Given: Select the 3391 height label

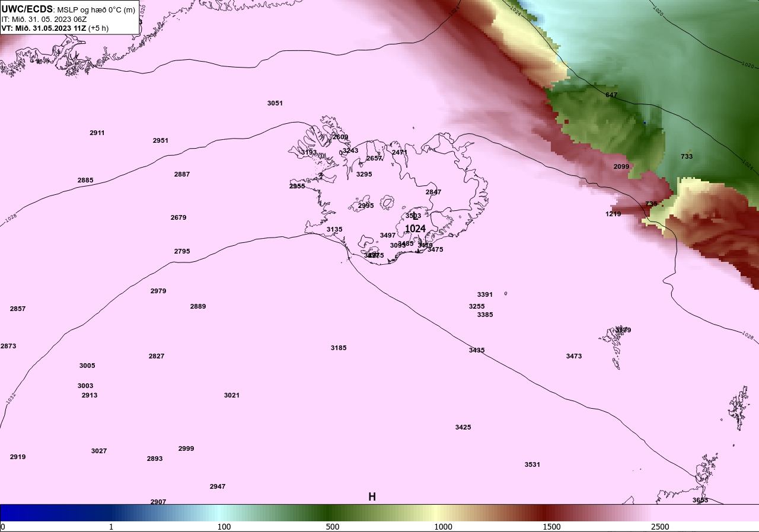Looking at the screenshot, I should 485,294.
